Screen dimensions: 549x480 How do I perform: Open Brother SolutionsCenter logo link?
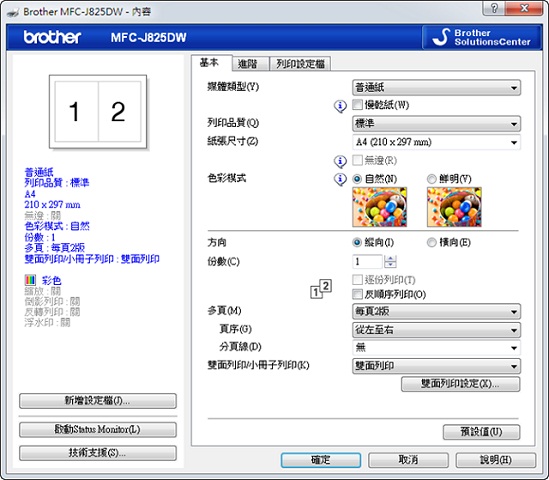[482, 37]
